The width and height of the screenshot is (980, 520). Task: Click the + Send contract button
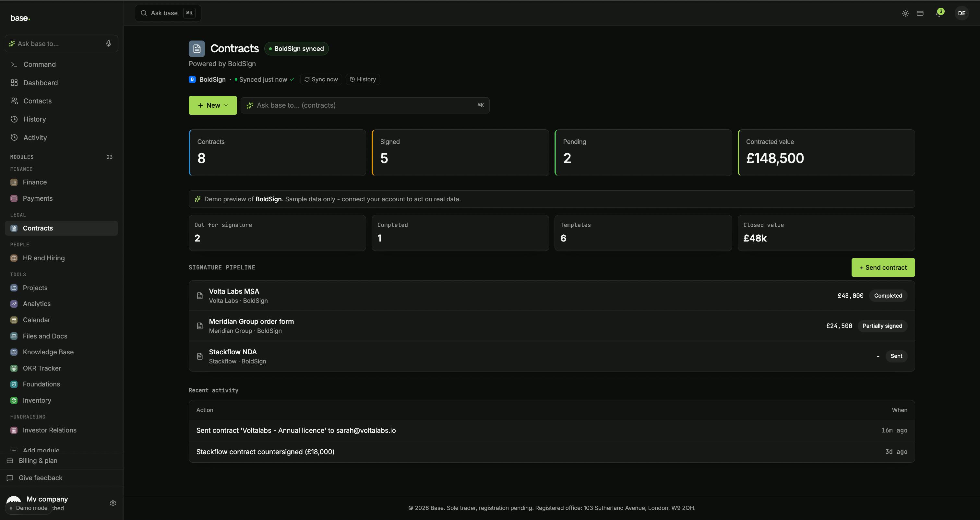pos(883,267)
